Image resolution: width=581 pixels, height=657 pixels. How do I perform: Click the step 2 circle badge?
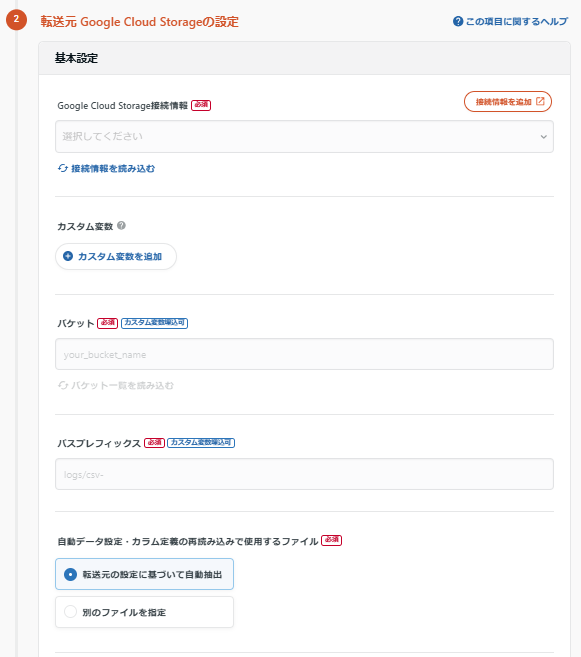pyautogui.click(x=16, y=19)
